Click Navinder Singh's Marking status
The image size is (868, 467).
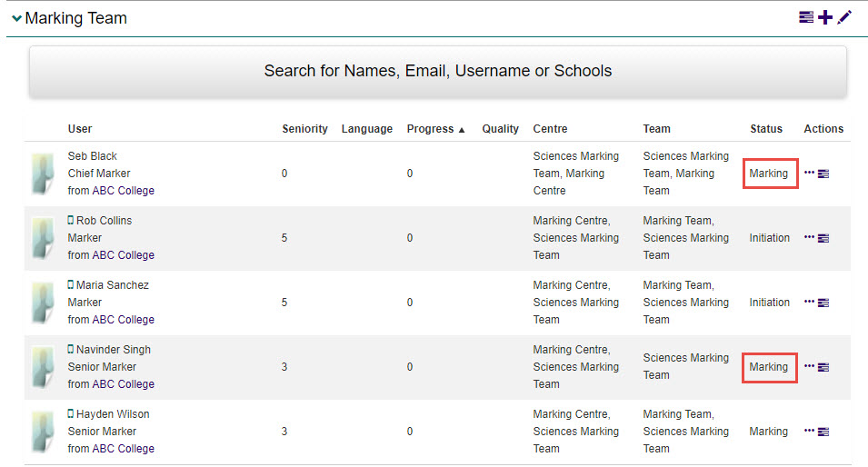[x=769, y=367]
